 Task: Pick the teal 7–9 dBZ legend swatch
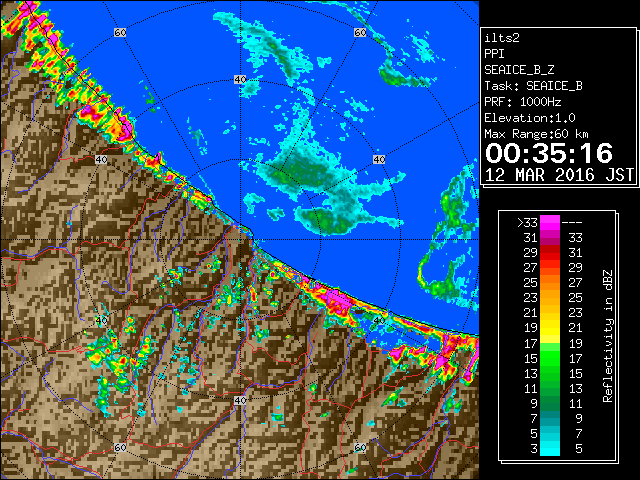550,418
